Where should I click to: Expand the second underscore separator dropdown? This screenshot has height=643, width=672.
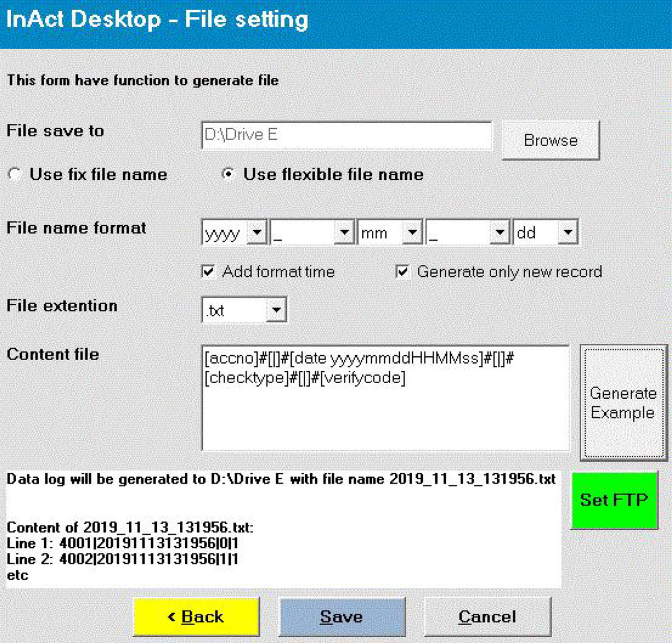coord(500,232)
